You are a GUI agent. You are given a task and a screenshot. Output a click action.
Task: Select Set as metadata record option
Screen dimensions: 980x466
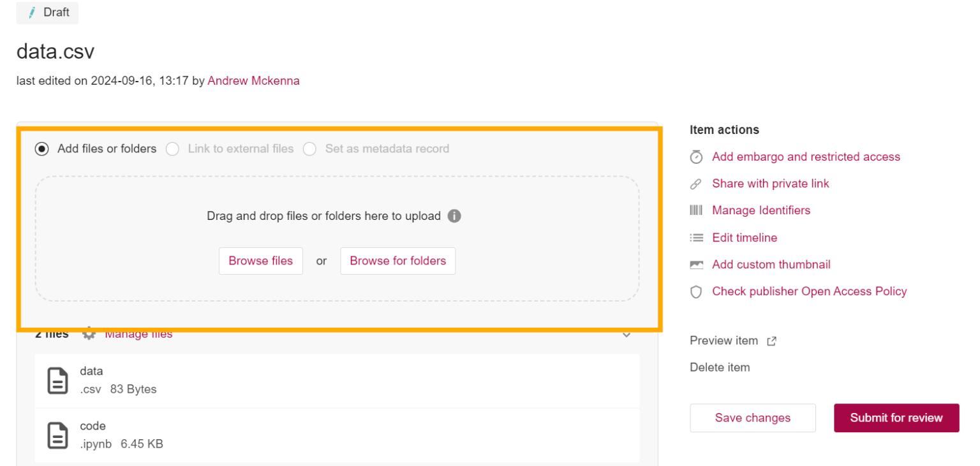pos(309,149)
